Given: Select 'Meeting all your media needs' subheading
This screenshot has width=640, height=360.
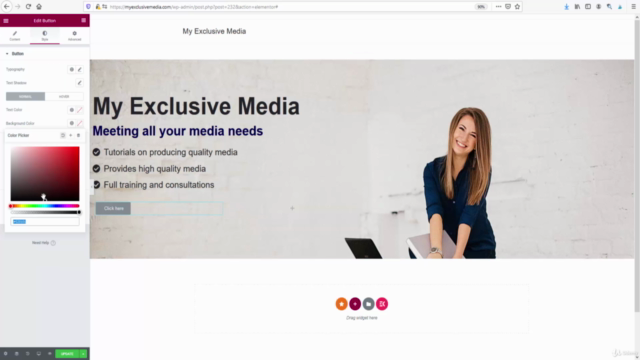Looking at the screenshot, I should tap(178, 131).
